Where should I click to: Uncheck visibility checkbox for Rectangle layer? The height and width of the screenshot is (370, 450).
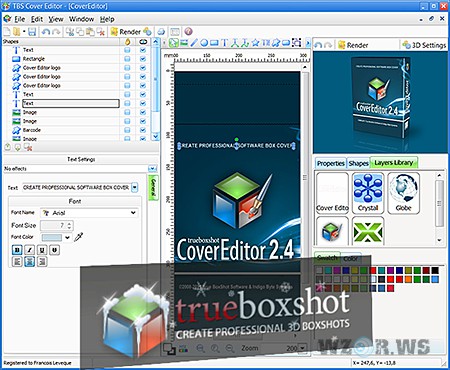click(143, 59)
